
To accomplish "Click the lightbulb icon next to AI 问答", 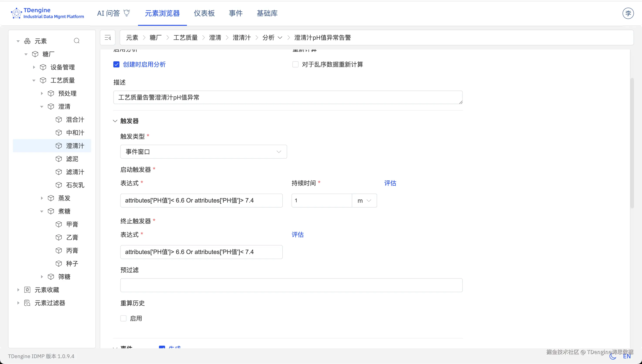I will click(x=127, y=13).
